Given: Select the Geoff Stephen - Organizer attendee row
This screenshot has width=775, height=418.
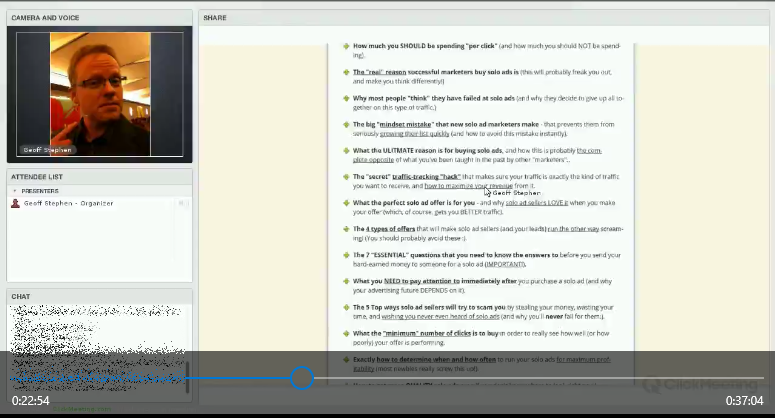Looking at the screenshot, I should 99,203.
